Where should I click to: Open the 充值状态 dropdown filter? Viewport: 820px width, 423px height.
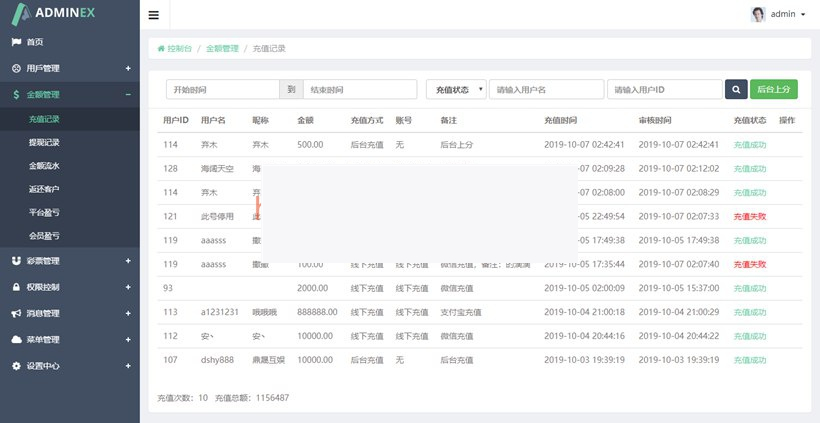(456, 89)
